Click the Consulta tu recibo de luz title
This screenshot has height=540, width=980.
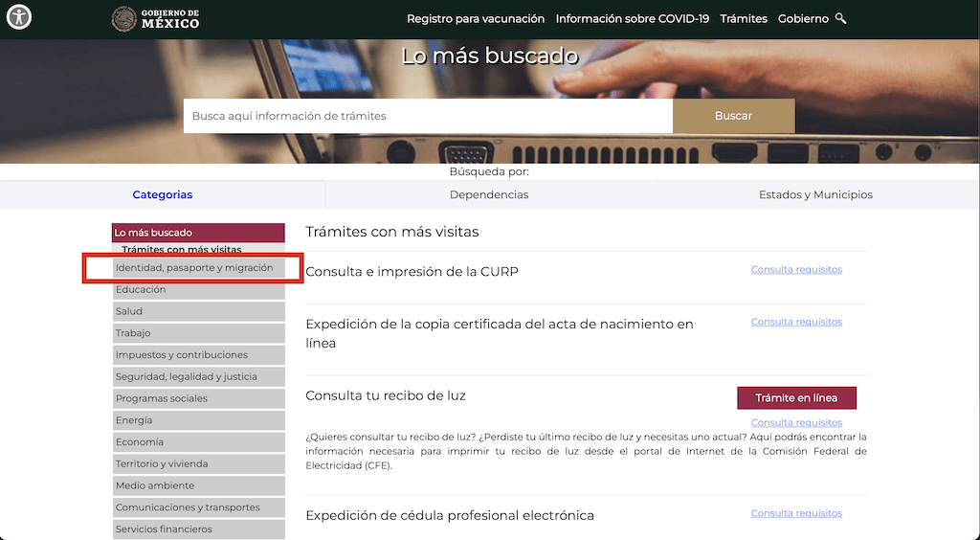pyautogui.click(x=386, y=395)
